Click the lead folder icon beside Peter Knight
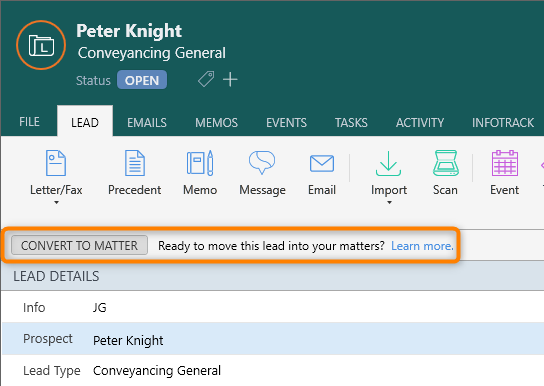 pyautogui.click(x=41, y=45)
